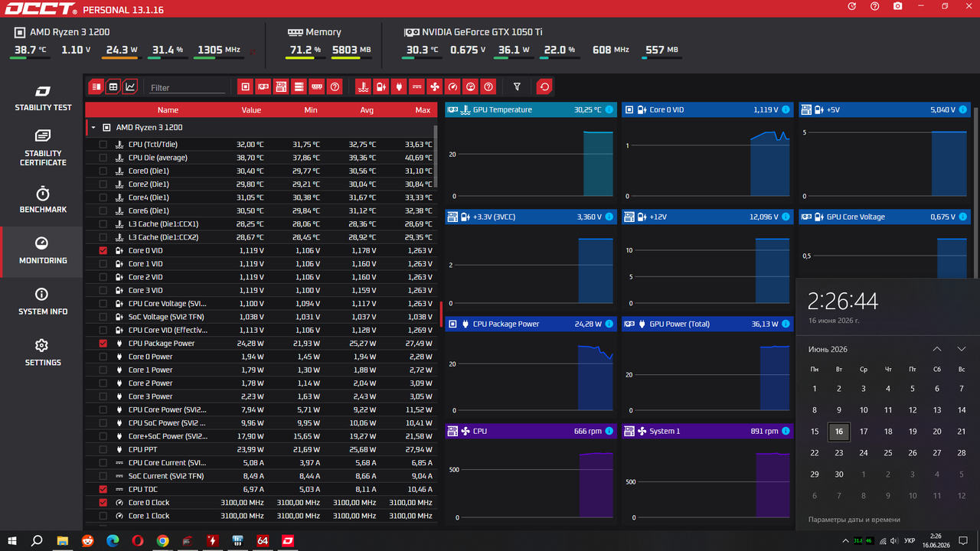Toggle the GPU hardware filter icon
980x551 pixels.
click(x=263, y=86)
